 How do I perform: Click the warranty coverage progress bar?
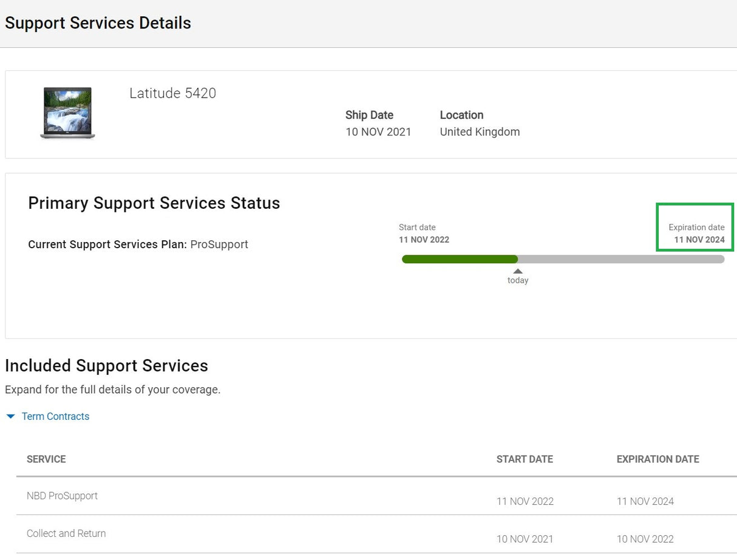coord(563,259)
